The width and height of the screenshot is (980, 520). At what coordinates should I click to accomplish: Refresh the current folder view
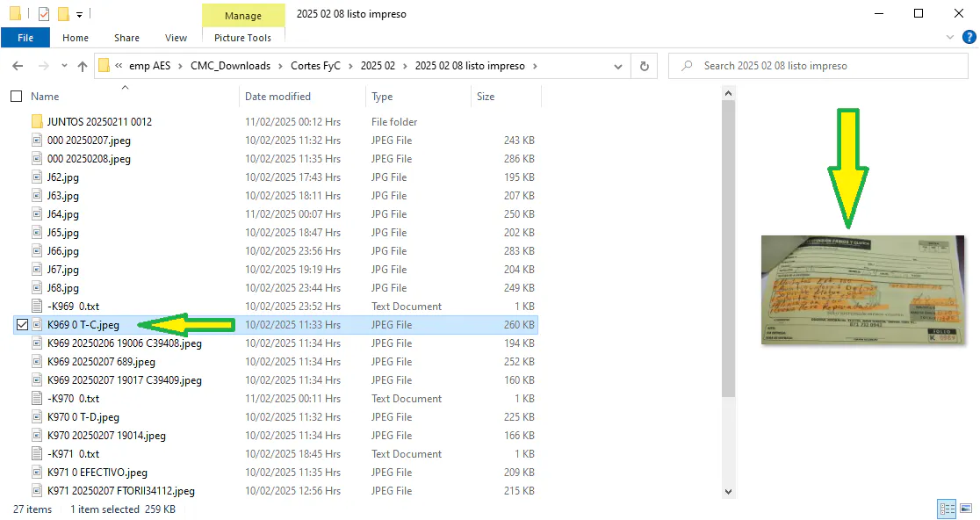click(x=645, y=66)
